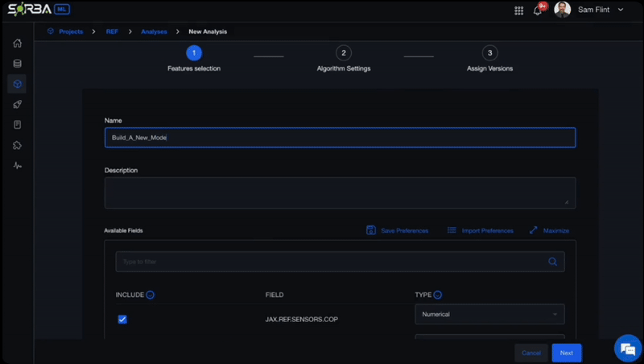The image size is (644, 364).
Task: Toggle the INCLUDE column circle icon
Action: coord(151,295)
